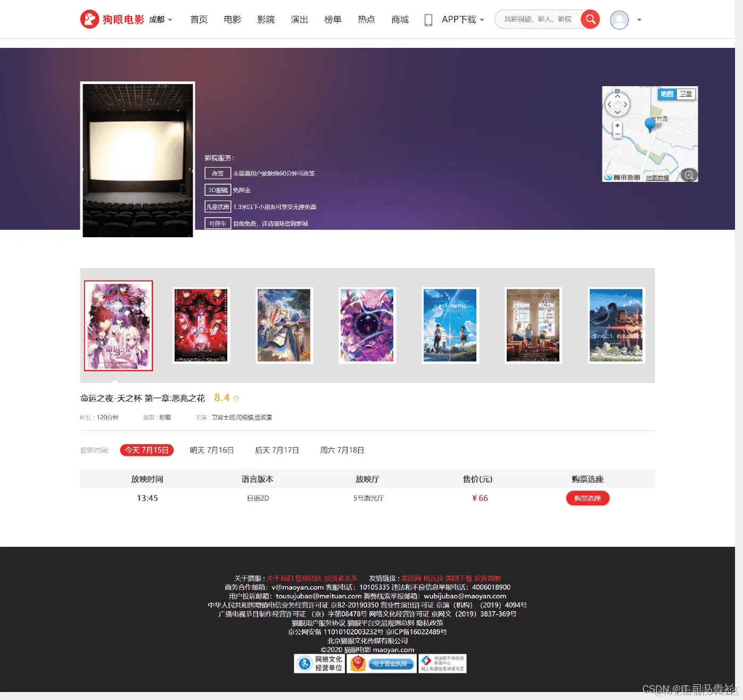Click the blue location pin on the map
Image resolution: width=743 pixels, height=700 pixels.
pos(650,124)
